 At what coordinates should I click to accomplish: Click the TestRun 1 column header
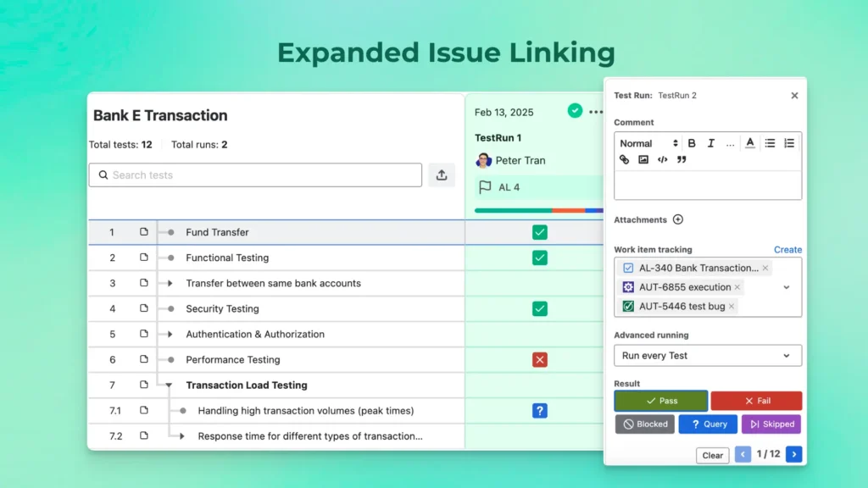point(498,138)
